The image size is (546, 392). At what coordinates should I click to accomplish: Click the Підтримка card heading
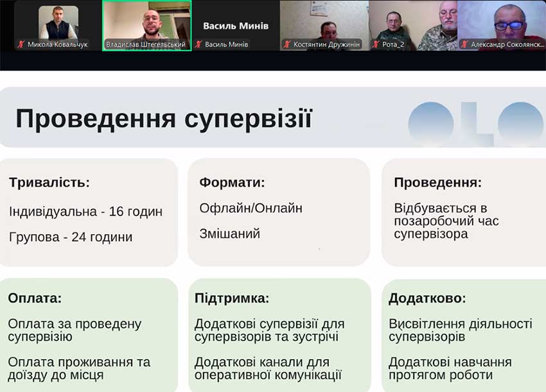(x=232, y=298)
